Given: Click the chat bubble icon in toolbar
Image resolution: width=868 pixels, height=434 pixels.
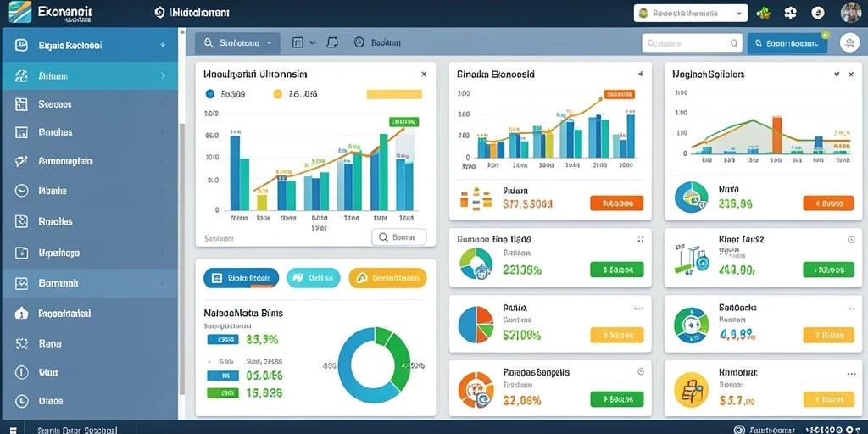Looking at the screenshot, I should tap(332, 42).
